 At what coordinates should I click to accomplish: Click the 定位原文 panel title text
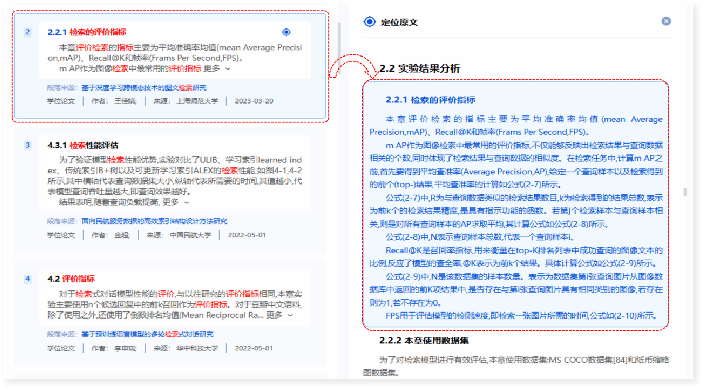(399, 22)
